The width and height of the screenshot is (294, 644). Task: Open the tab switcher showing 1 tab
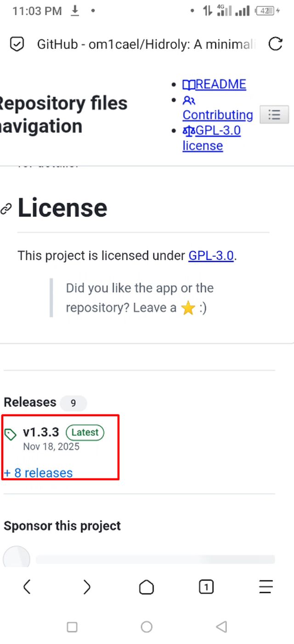(x=206, y=586)
